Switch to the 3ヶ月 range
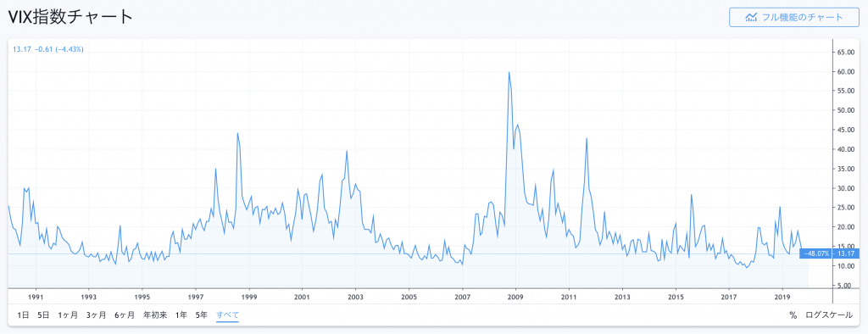This screenshot has width=868, height=334. [x=97, y=315]
